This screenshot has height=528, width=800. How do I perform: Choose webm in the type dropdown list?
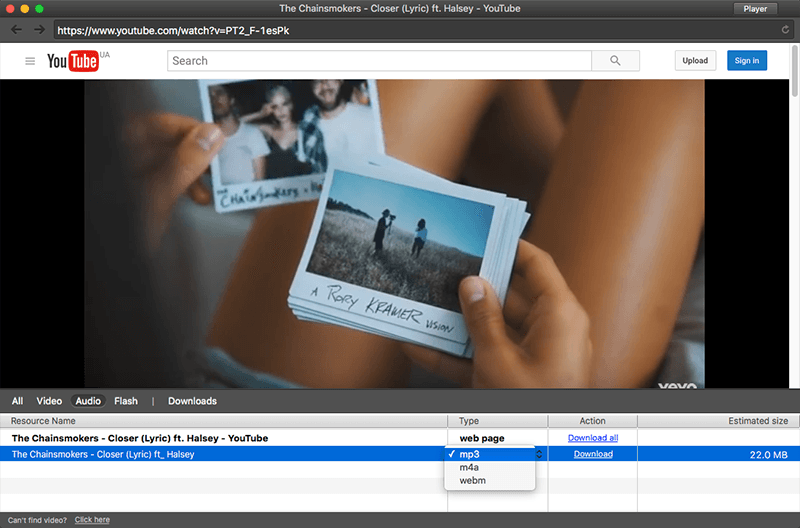(x=490, y=481)
